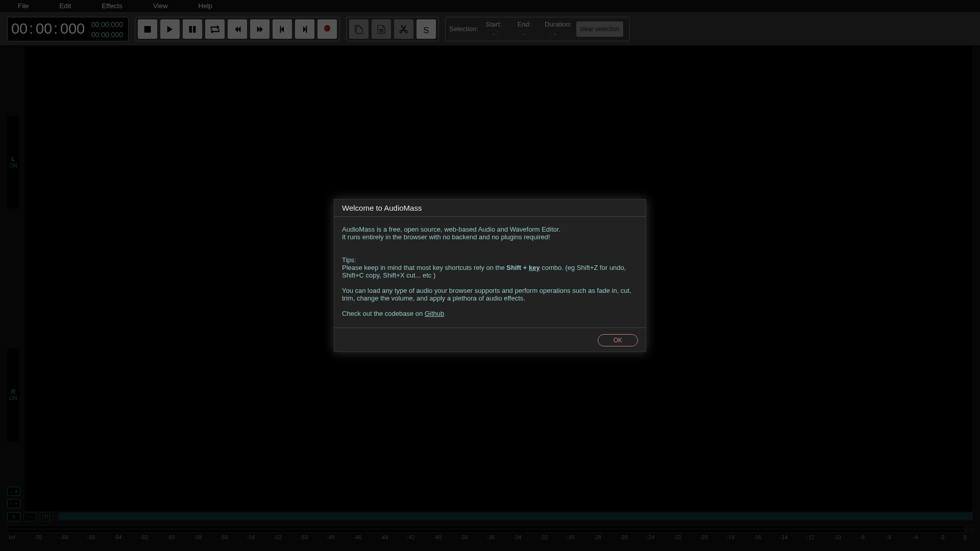Toggle the S snippet button
The width and height of the screenshot is (980, 551).
pos(426,29)
